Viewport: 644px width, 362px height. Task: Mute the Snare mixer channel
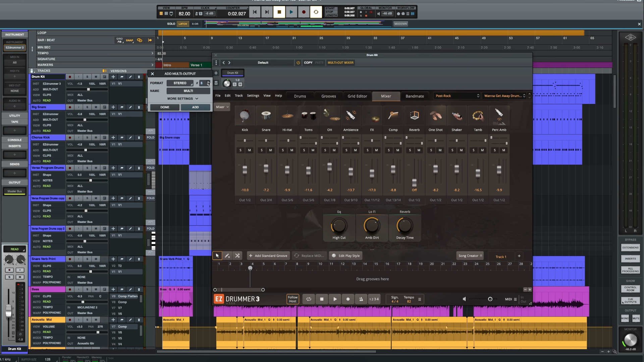270,150
